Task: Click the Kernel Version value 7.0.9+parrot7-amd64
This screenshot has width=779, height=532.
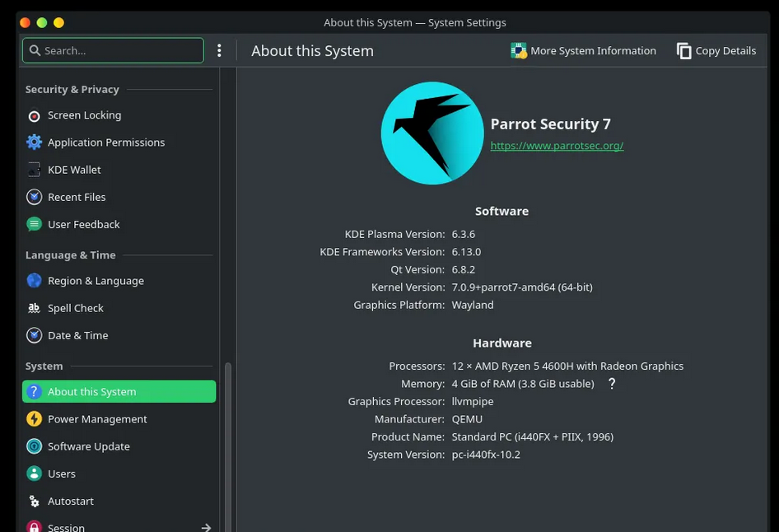Action: coord(521,287)
